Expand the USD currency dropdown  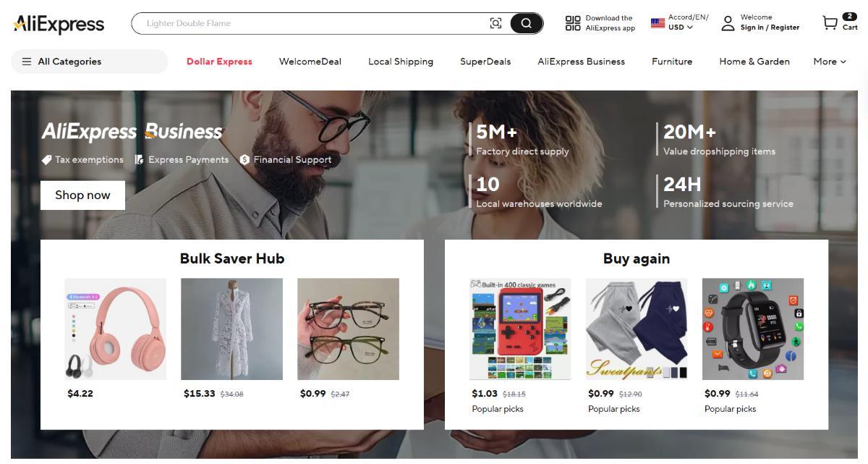pyautogui.click(x=681, y=28)
